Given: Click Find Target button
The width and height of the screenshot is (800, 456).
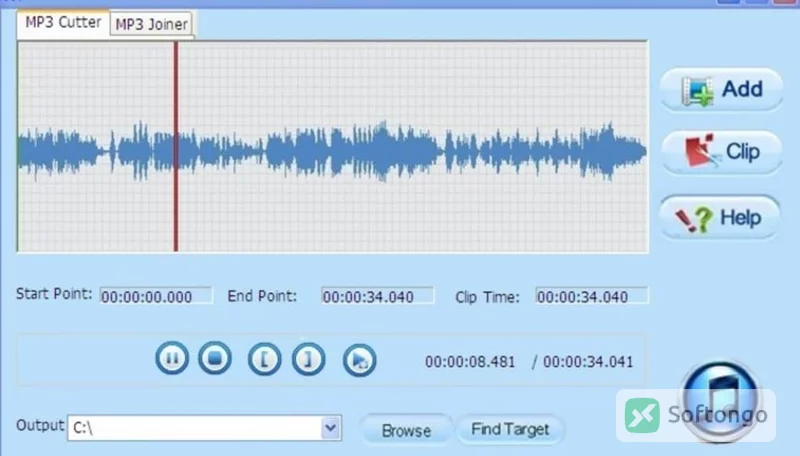Looking at the screenshot, I should coord(510,429).
